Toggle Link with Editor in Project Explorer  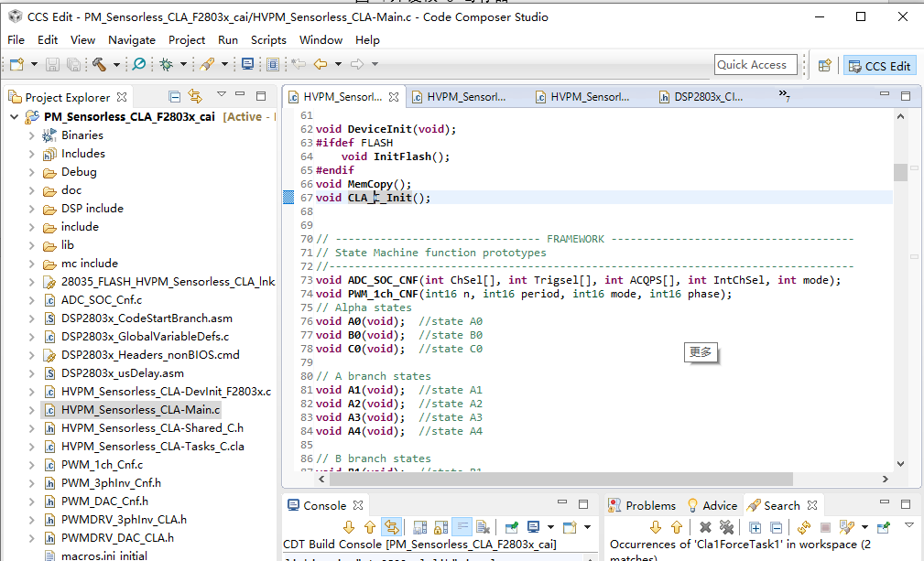coord(195,96)
